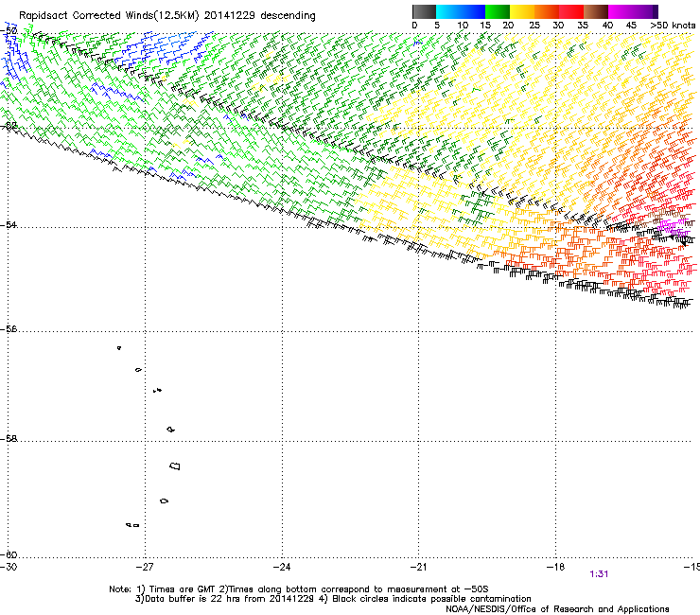Viewport: 700px width, 615px height.
Task: Click the cyan 5-10 knots color swatch
Action: [448, 11]
